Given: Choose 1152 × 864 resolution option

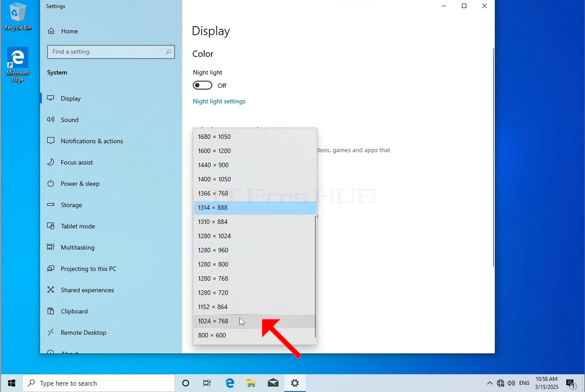Looking at the screenshot, I should coord(254,306).
